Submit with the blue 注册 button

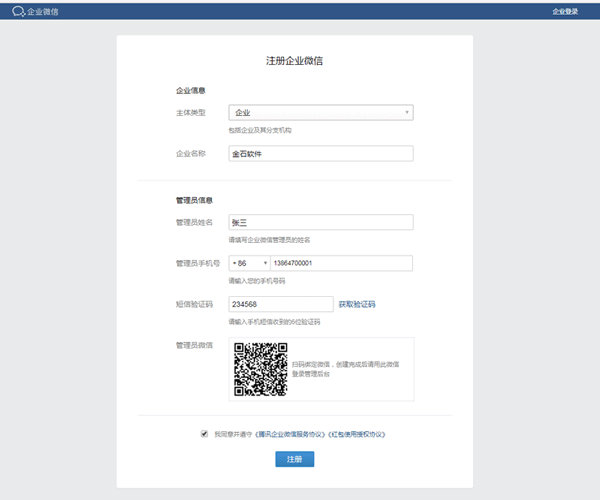point(294,459)
